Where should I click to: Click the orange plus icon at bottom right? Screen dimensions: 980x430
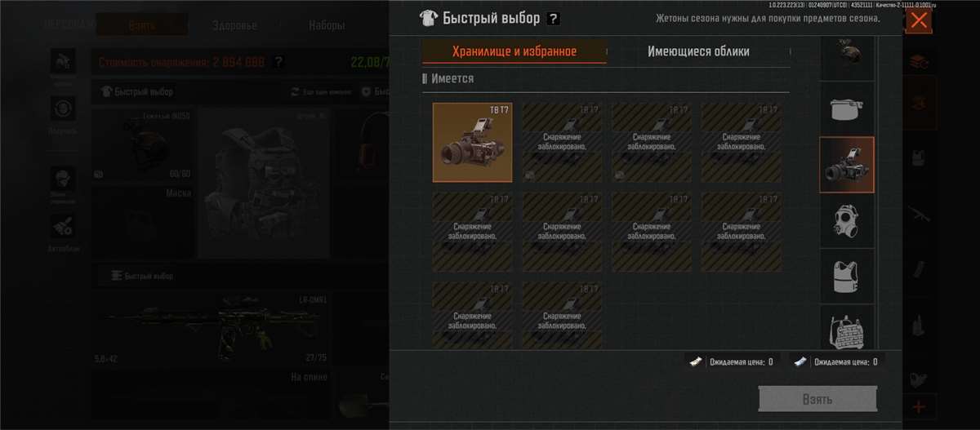tap(919, 406)
